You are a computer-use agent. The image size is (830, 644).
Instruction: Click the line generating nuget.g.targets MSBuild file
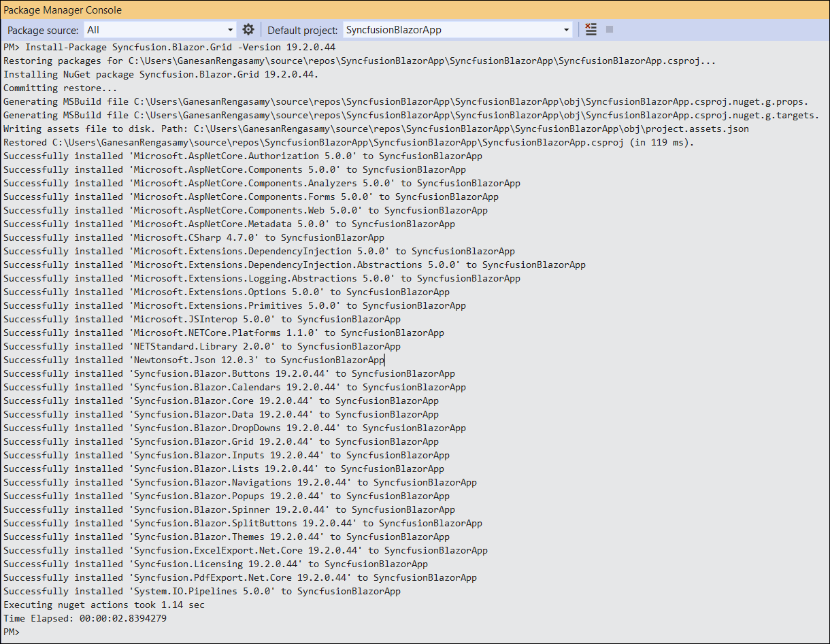pyautogui.click(x=412, y=115)
